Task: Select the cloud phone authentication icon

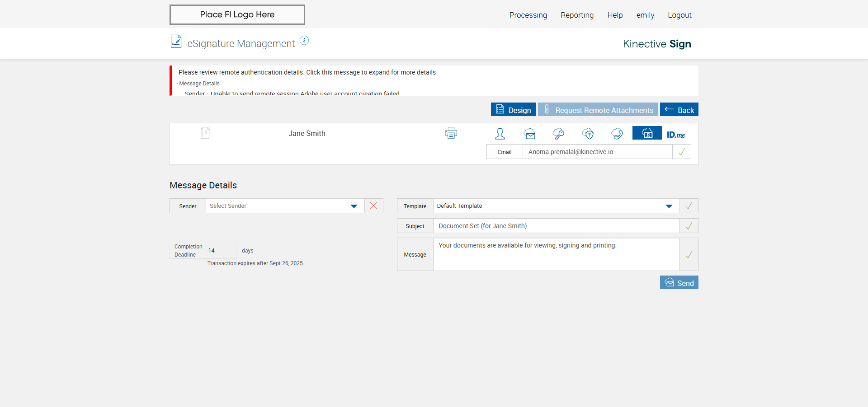Action: [x=617, y=133]
